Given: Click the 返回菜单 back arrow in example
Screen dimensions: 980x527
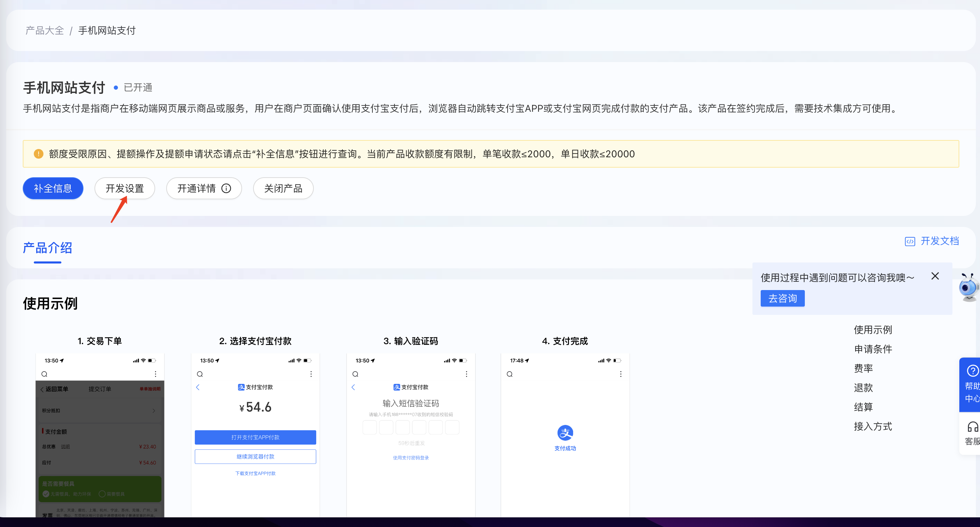Looking at the screenshot, I should point(42,389).
